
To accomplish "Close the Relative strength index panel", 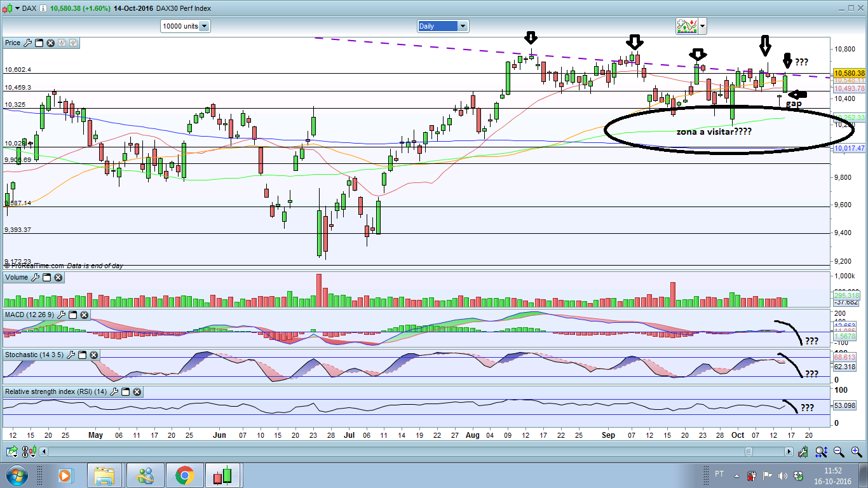I will coord(137,392).
